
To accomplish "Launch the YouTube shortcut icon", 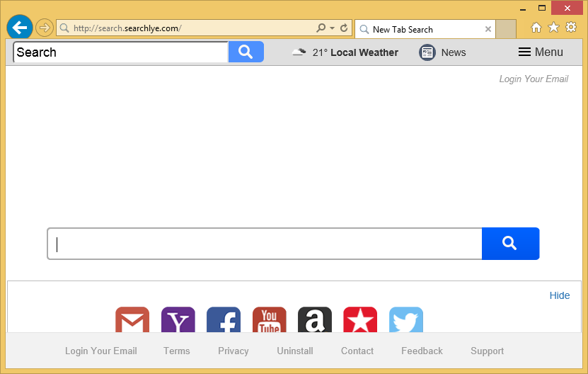I will (x=270, y=320).
